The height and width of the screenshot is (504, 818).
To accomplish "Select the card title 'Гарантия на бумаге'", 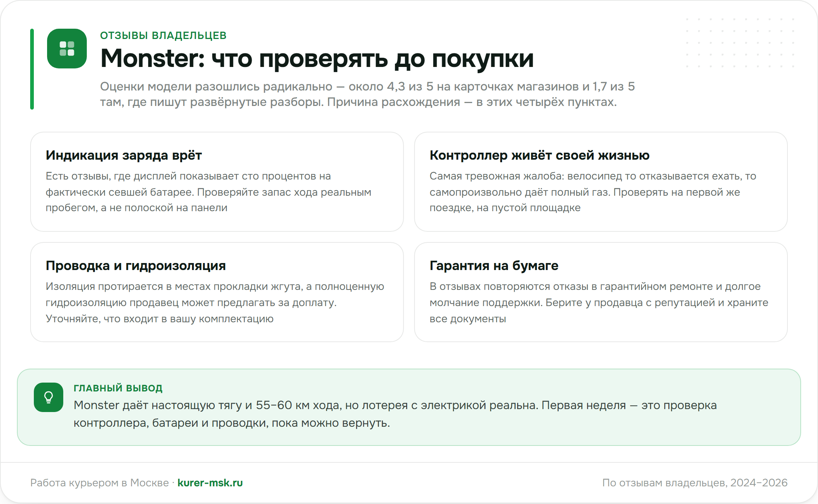I will coord(494,266).
